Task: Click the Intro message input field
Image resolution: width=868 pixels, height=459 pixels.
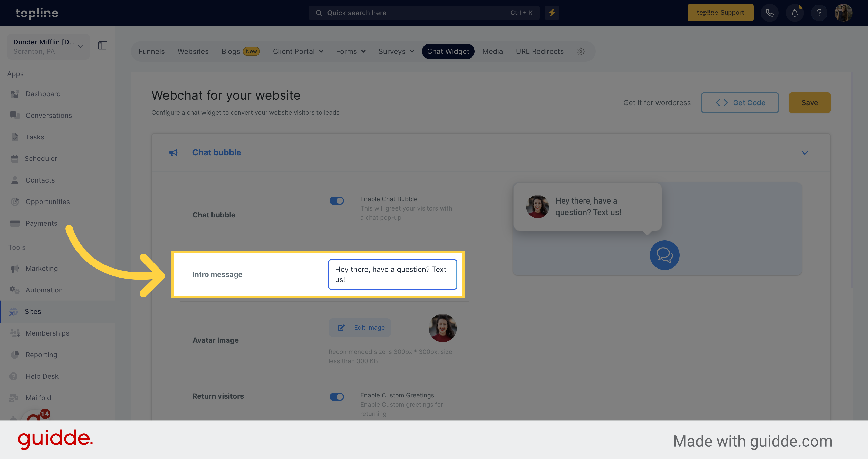Action: point(393,274)
